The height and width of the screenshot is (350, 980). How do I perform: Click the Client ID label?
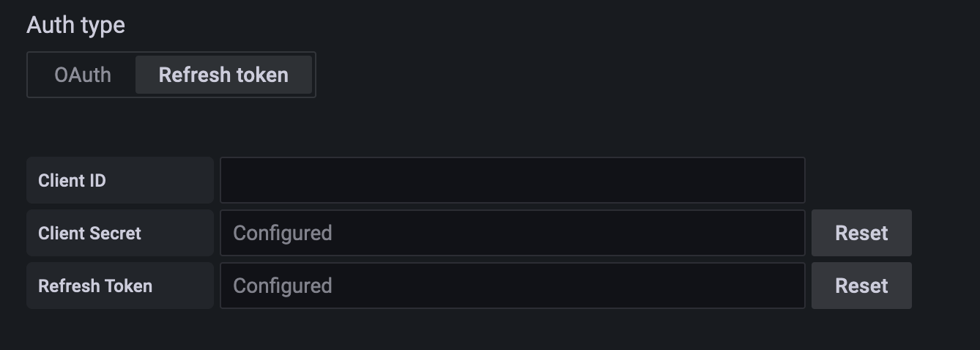72,180
